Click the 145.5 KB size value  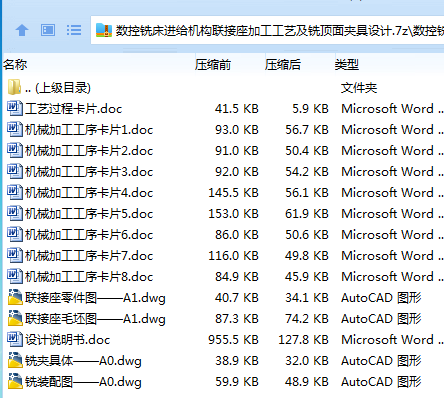pos(233,193)
